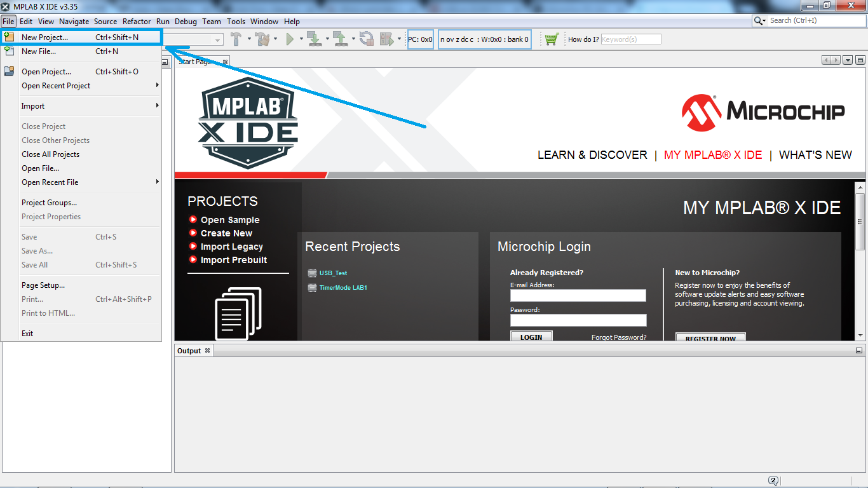The width and height of the screenshot is (868, 488).
Task: Open the dropdown arrow beside the Run icon
Action: [x=301, y=38]
